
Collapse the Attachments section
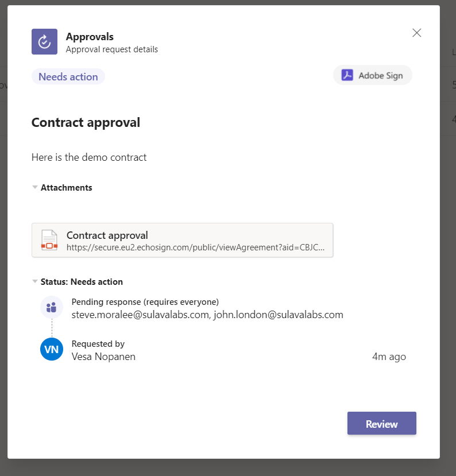coord(35,187)
